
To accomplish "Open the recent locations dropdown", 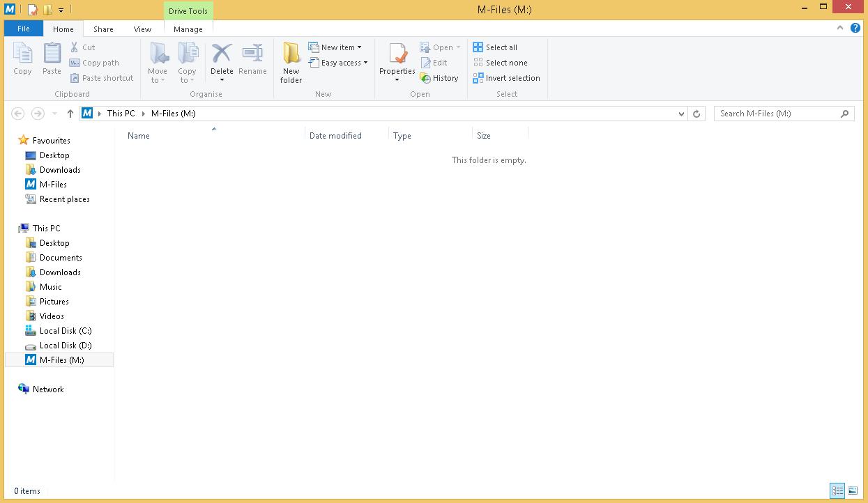I will (x=54, y=114).
